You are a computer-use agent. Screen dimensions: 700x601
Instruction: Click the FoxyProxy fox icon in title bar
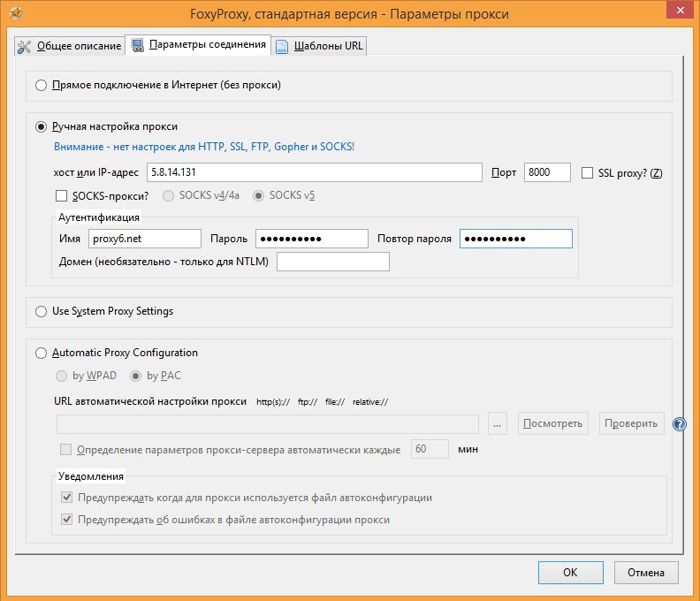click(15, 14)
